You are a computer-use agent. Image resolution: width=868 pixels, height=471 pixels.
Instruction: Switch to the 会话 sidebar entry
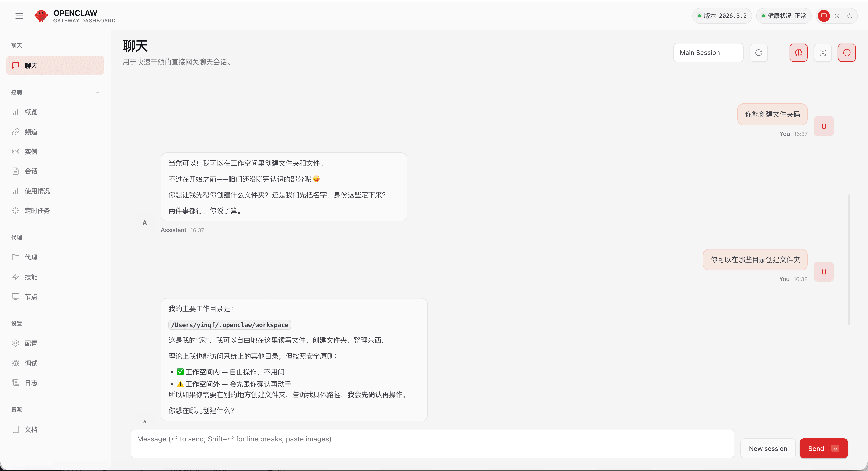pyautogui.click(x=31, y=171)
